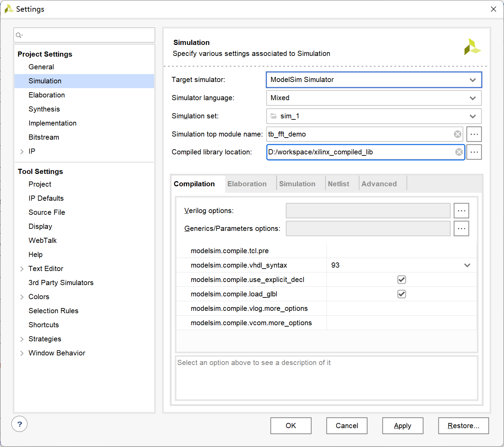504x447 pixels.
Task: Expand the Strategies tree node
Action: [x=22, y=339]
